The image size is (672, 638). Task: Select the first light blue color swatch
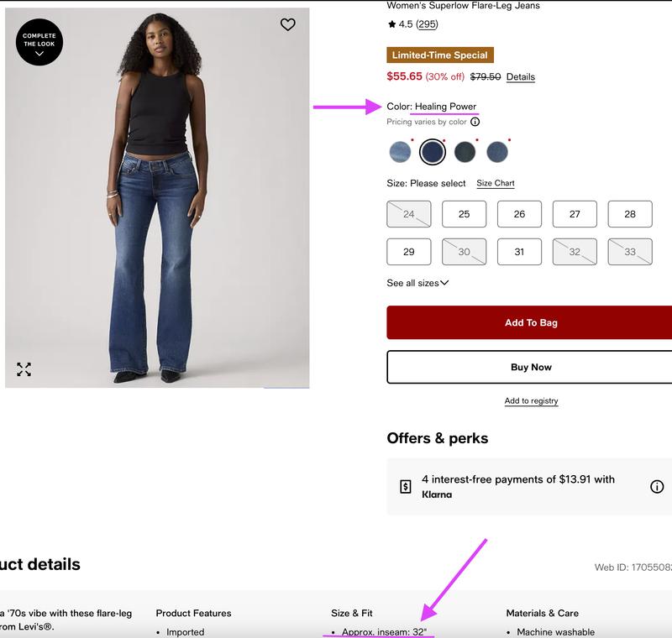pyautogui.click(x=400, y=152)
